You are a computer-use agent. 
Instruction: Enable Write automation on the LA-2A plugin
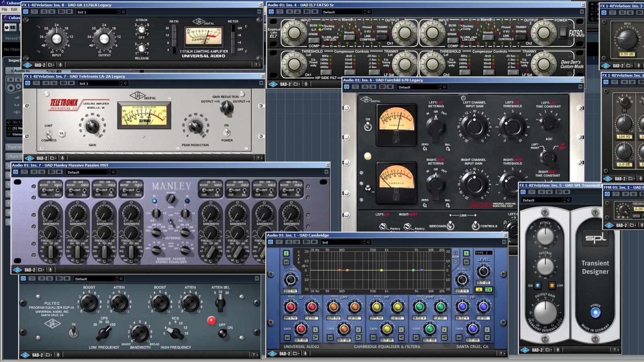pos(54,84)
